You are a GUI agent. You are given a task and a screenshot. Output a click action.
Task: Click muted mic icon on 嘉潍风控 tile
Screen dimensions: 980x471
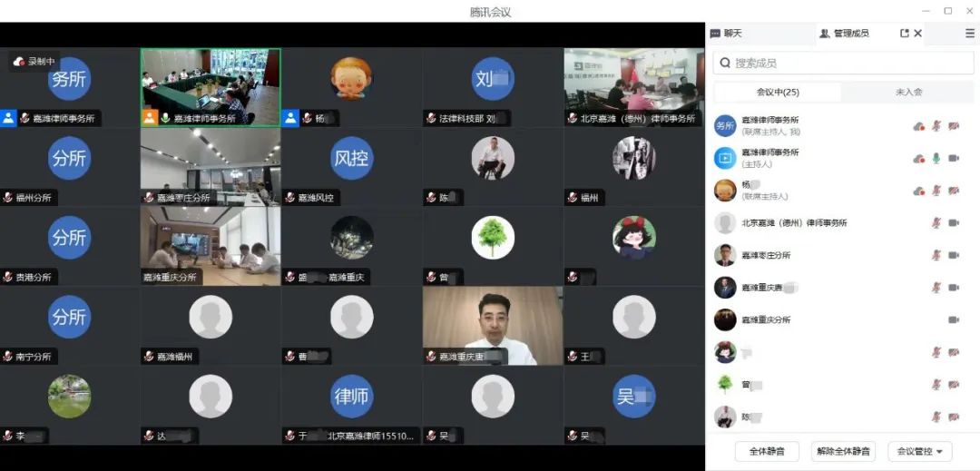[289, 198]
